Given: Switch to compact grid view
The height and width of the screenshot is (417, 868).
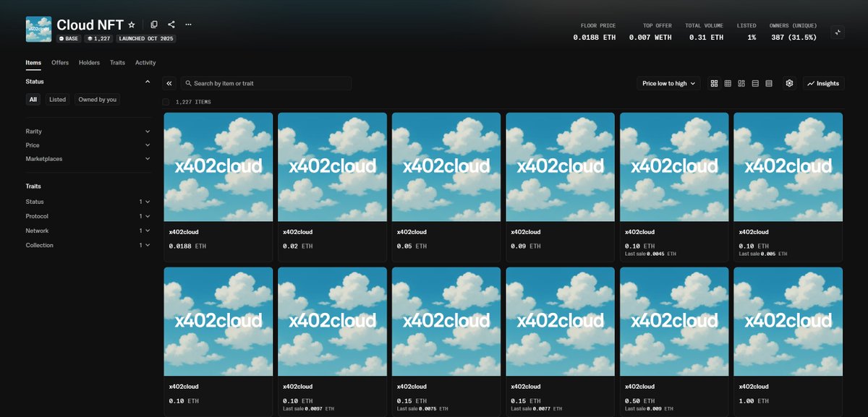Looking at the screenshot, I should [x=728, y=83].
